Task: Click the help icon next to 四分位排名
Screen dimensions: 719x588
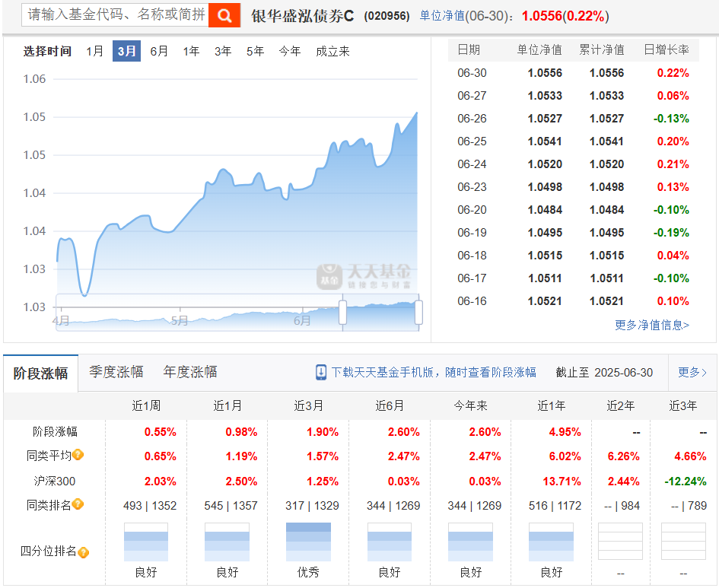Action: point(83,552)
